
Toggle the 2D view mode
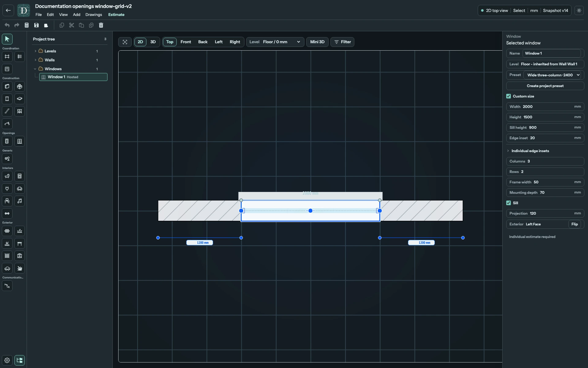(140, 42)
